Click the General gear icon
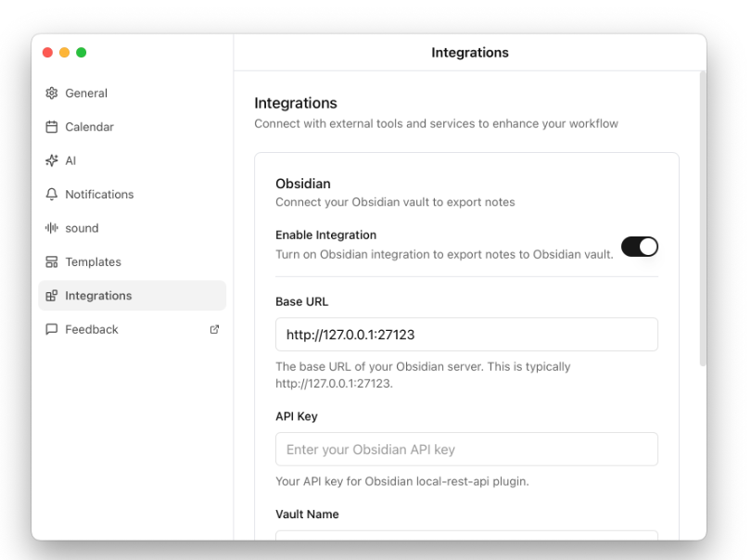 point(51,93)
